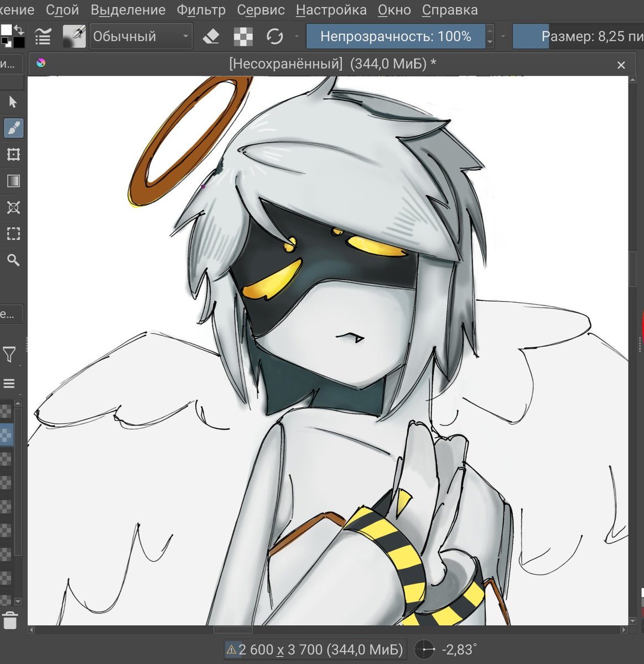Viewport: 644px width, 664px height.
Task: Reload the original brush preset
Action: click(x=274, y=37)
